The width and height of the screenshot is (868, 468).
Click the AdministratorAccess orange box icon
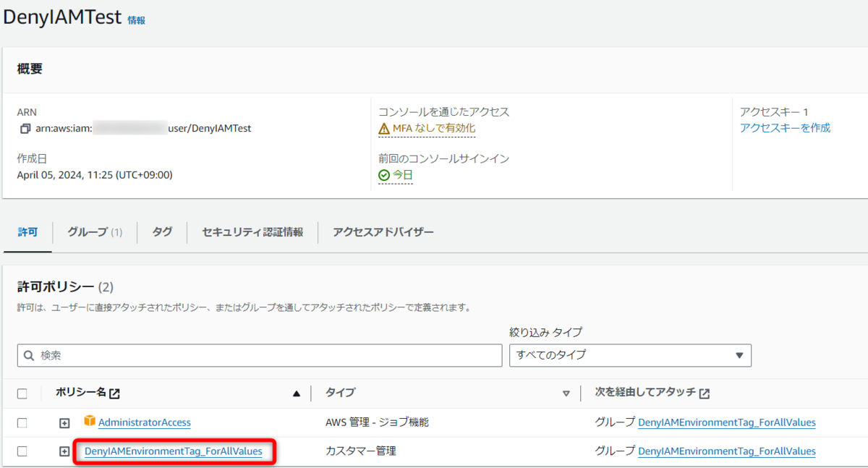click(x=90, y=421)
